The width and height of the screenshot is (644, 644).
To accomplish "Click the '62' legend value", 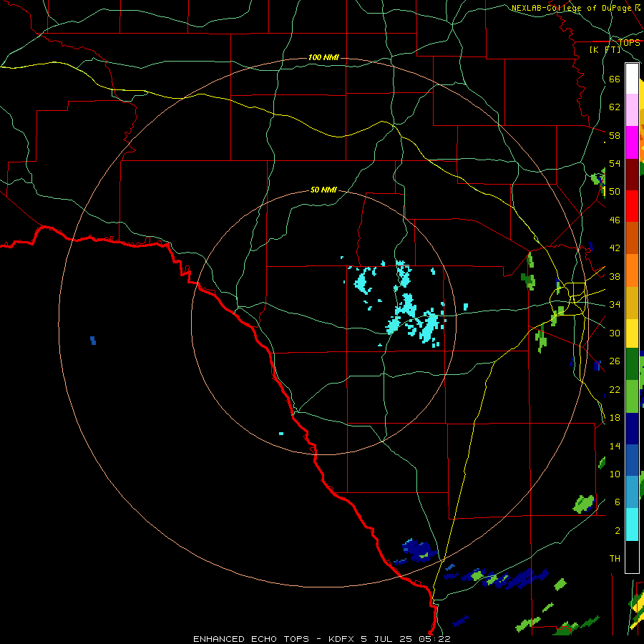I will tap(615, 107).
